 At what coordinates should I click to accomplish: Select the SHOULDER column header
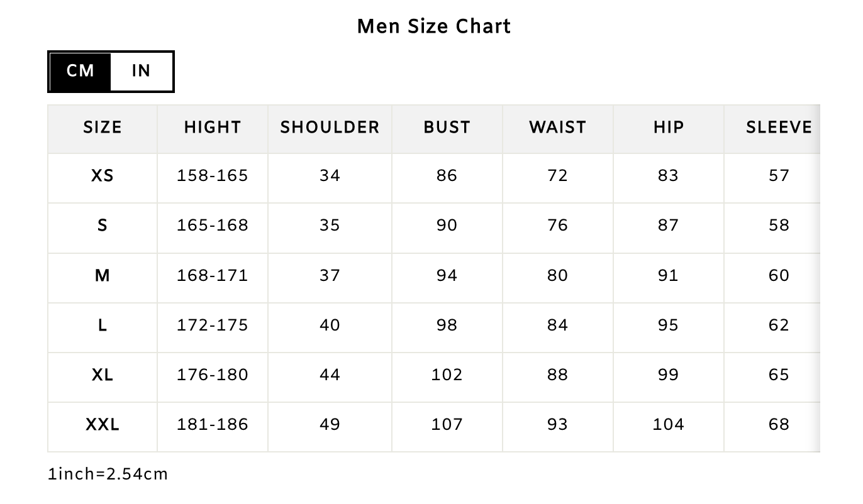click(330, 128)
